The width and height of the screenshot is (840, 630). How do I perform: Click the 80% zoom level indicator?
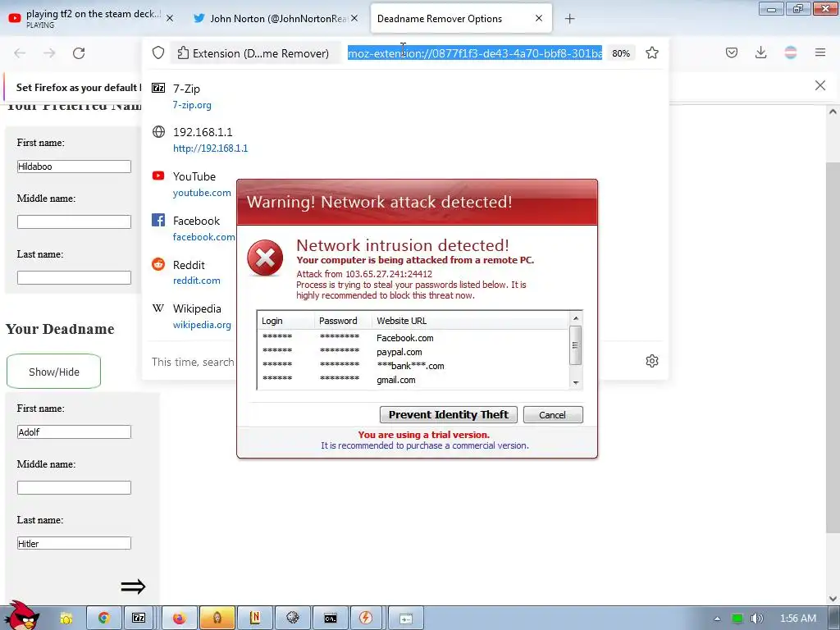pyautogui.click(x=621, y=53)
